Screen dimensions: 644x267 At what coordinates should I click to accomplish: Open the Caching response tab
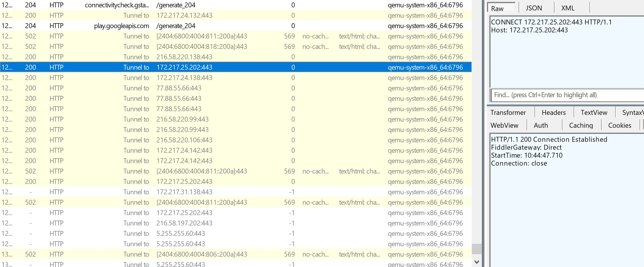pos(581,125)
